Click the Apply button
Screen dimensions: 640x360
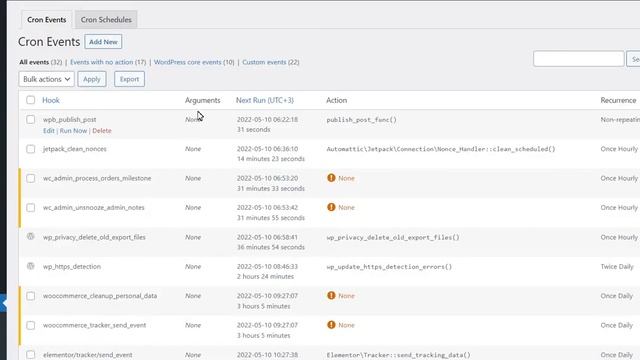[92, 79]
